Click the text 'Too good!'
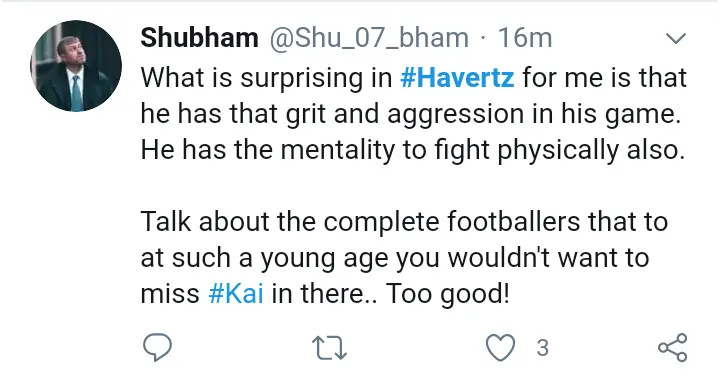This screenshot has width=720, height=380. pos(447,294)
